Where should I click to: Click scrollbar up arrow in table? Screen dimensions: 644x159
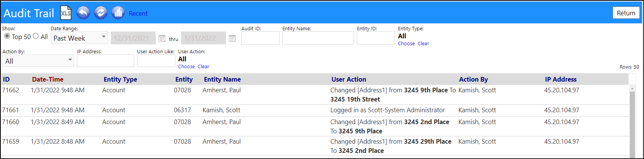pos(632,89)
